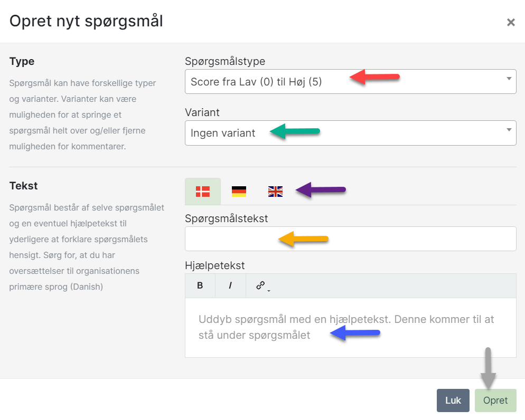
Task: Open the Spørgsmålstype dropdown
Action: [x=350, y=82]
